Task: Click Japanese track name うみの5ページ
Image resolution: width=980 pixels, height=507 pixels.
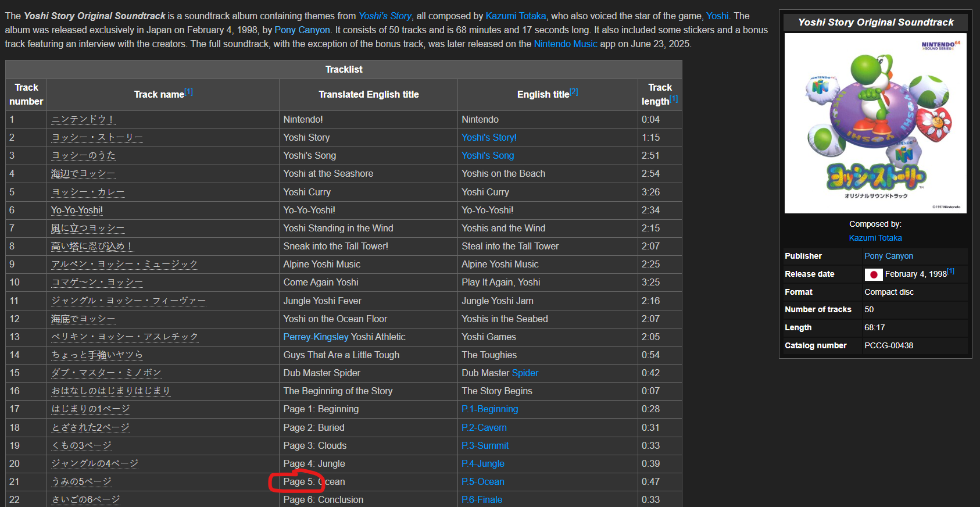Action: [81, 481]
